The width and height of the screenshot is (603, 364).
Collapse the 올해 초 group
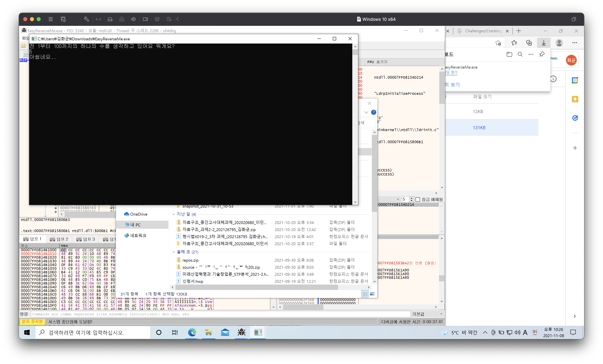pyautogui.click(x=173, y=252)
